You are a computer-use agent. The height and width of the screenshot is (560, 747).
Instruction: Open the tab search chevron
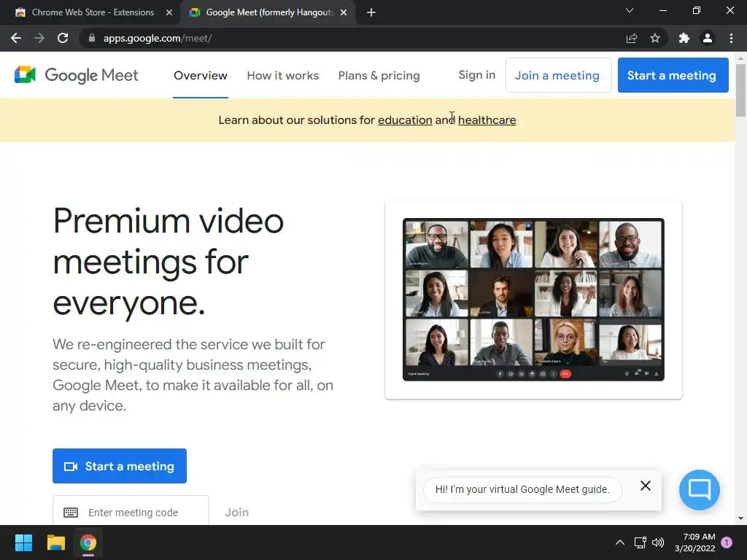point(630,10)
